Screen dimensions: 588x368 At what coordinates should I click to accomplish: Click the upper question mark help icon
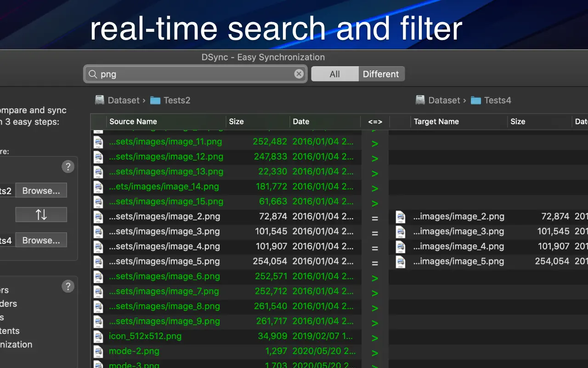[x=68, y=167]
